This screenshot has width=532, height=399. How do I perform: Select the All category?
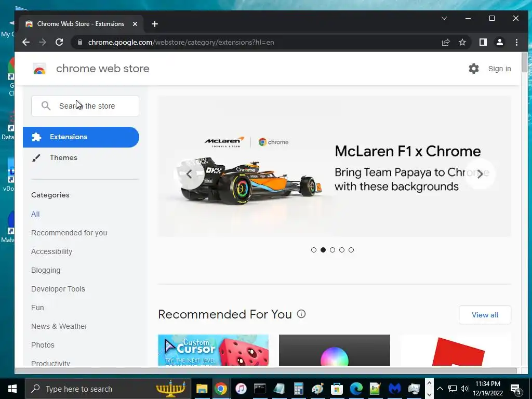point(35,214)
